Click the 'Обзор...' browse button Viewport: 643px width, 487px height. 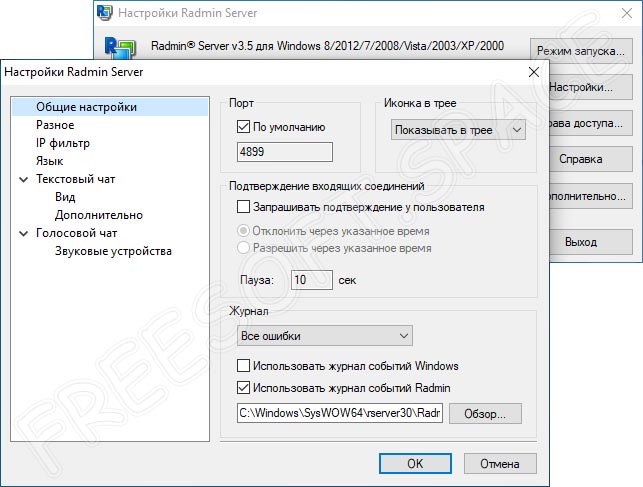pyautogui.click(x=485, y=414)
